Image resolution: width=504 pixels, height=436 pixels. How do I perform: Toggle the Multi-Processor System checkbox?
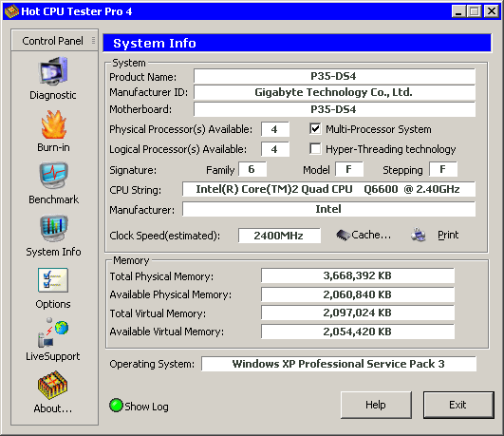tap(315, 128)
